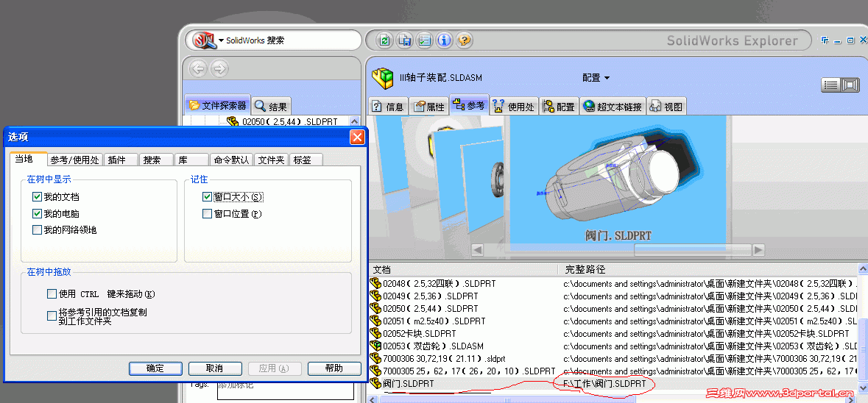The width and height of the screenshot is (868, 403).
Task: Switch to 文件探索器 tab
Action: (218, 105)
